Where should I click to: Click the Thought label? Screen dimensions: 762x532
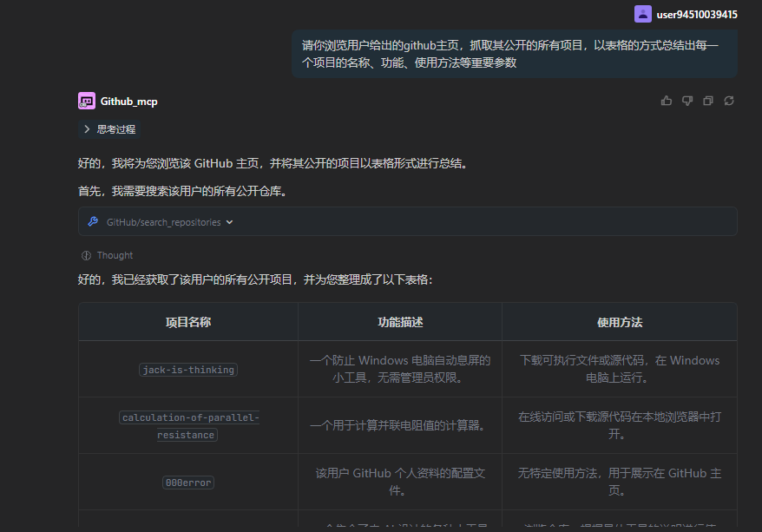[115, 255]
